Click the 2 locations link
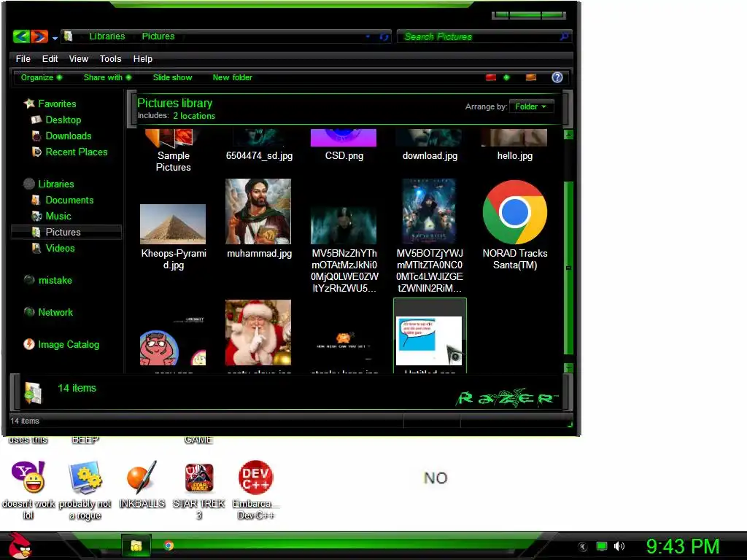This screenshot has width=747, height=560. [x=194, y=116]
